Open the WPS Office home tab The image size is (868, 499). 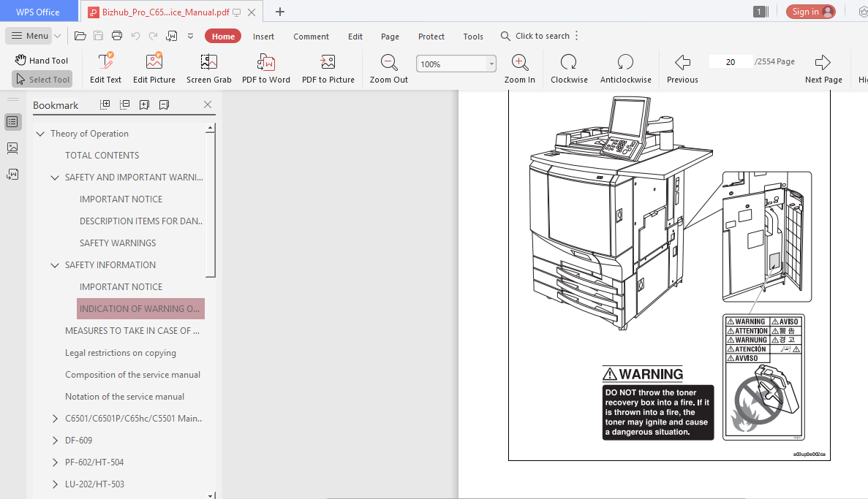pos(37,12)
